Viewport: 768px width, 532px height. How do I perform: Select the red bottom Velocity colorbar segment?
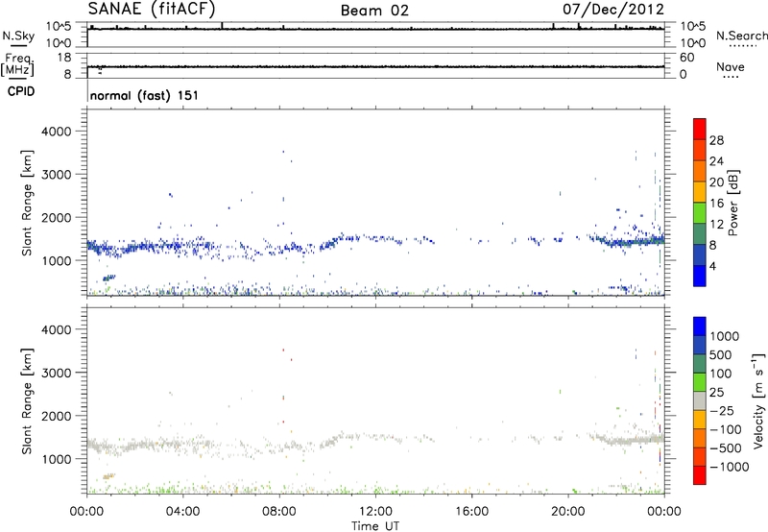click(x=700, y=475)
